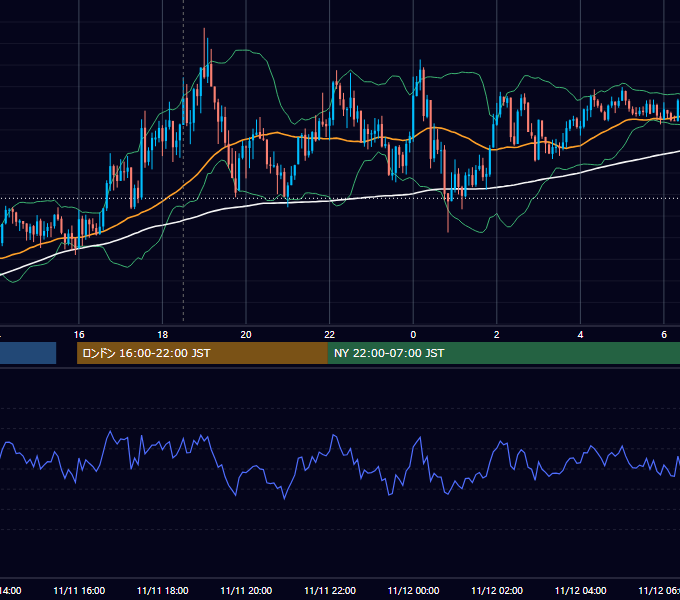Click the 4 hour label on upper axis
Image resolution: width=680 pixels, height=600 pixels.
[580, 335]
